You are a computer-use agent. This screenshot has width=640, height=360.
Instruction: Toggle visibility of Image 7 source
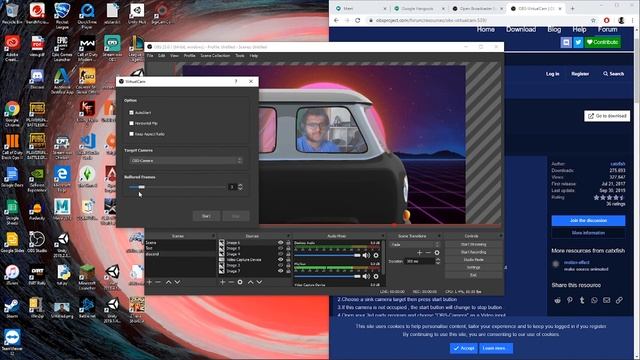pyautogui.click(x=280, y=271)
